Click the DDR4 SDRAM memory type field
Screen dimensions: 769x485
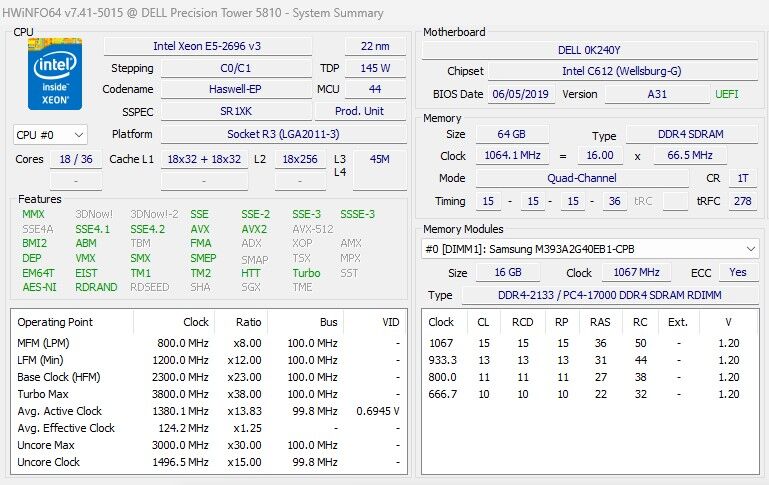pos(691,134)
